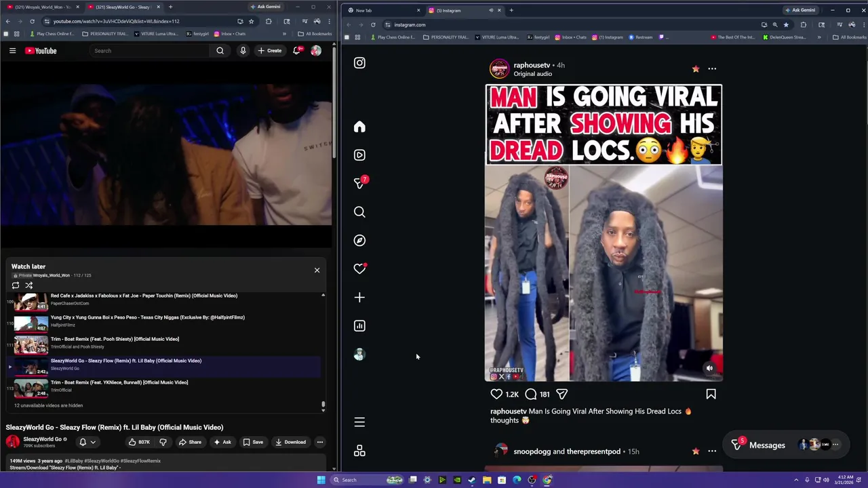Close the Watch later playlist panel
The height and width of the screenshot is (488, 868).
[317, 270]
